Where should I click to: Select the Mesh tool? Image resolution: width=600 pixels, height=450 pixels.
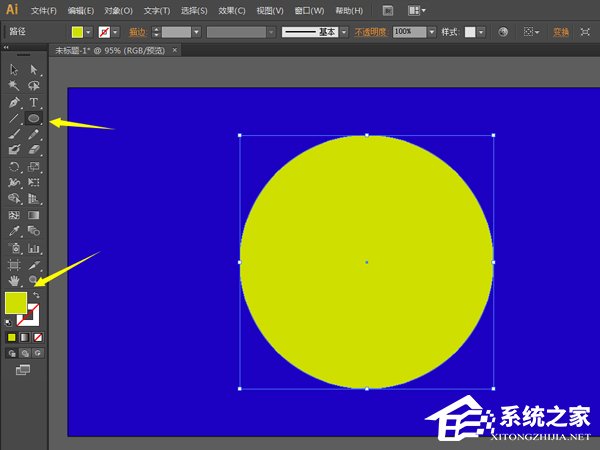pyautogui.click(x=14, y=215)
